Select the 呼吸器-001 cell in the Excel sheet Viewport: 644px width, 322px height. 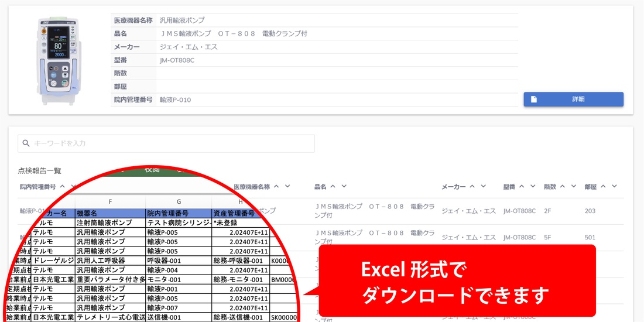(179, 261)
